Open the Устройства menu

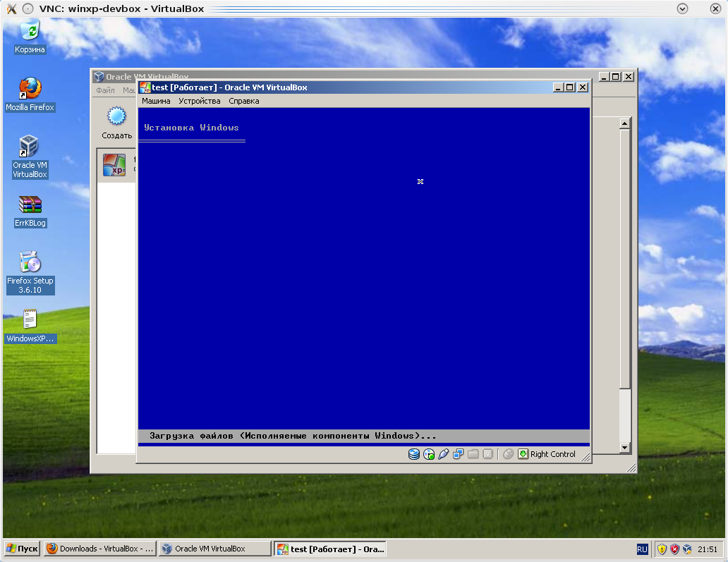click(x=200, y=101)
